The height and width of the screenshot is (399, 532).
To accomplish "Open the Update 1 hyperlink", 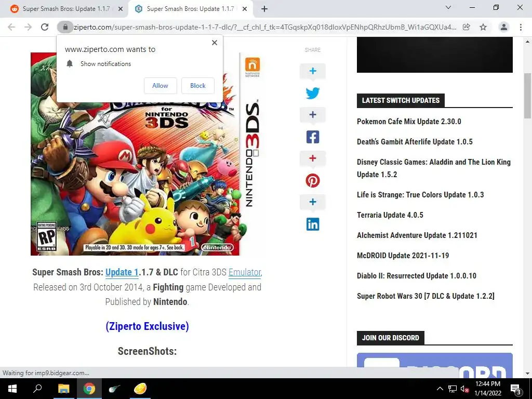I will pyautogui.click(x=122, y=272).
